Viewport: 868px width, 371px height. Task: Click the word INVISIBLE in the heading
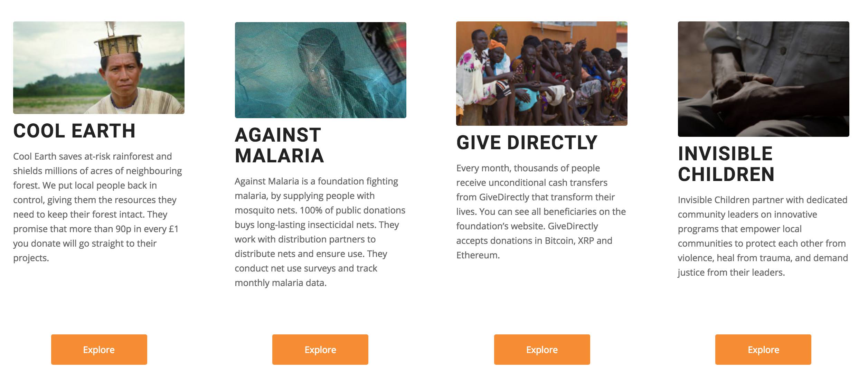725,153
